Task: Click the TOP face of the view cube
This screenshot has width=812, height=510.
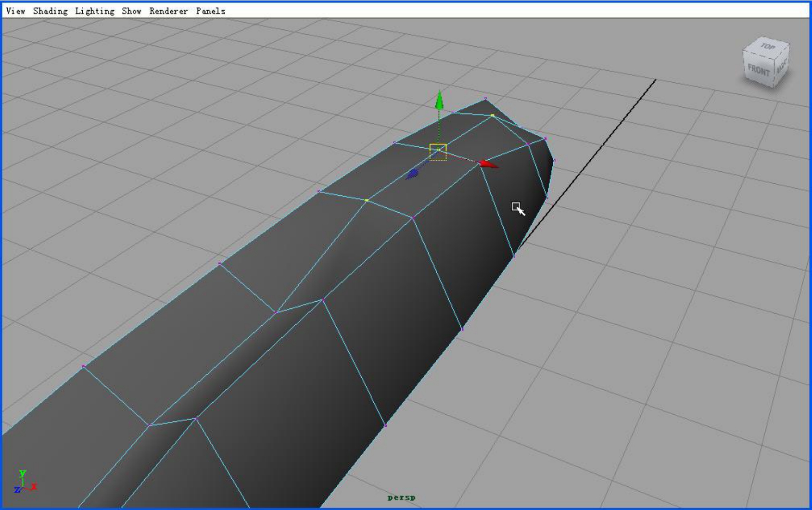Action: coord(767,47)
